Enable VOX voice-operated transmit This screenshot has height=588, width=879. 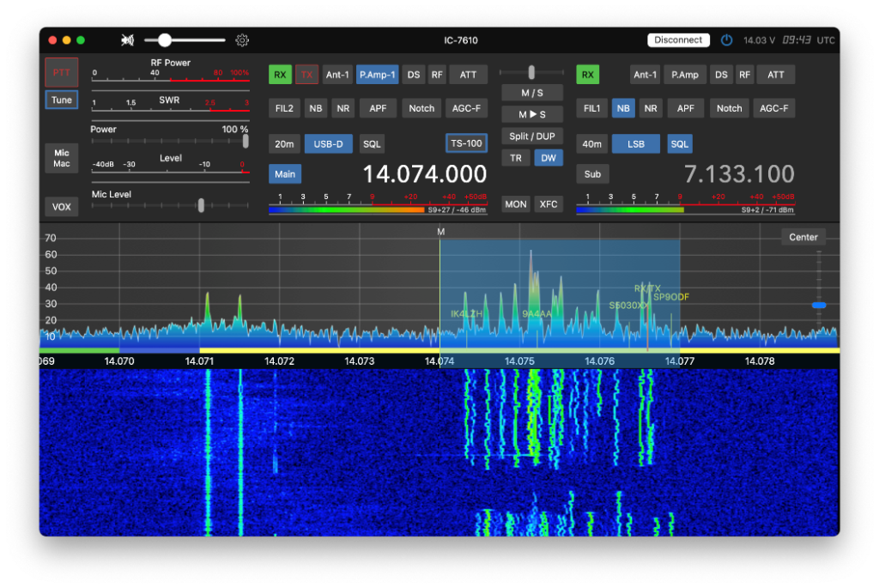(62, 206)
